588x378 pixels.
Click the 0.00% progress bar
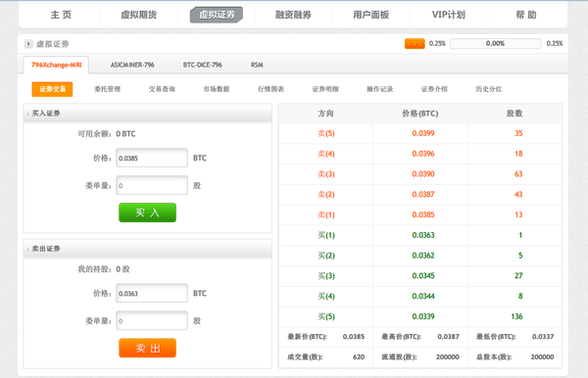tap(495, 43)
